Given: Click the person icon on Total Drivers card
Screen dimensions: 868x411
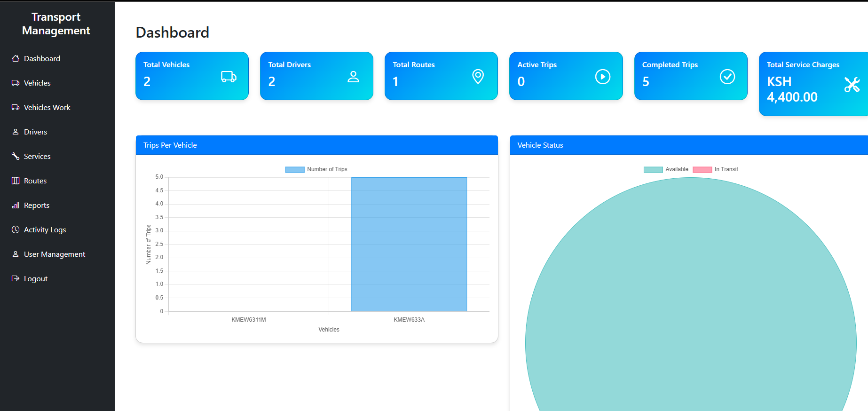Looking at the screenshot, I should (353, 77).
